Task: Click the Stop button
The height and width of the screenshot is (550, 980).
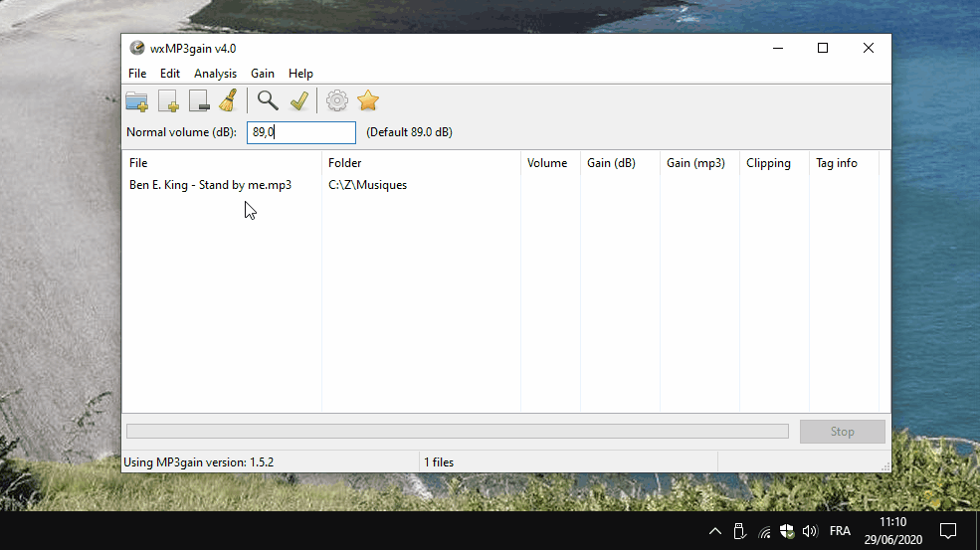Action: coord(842,432)
